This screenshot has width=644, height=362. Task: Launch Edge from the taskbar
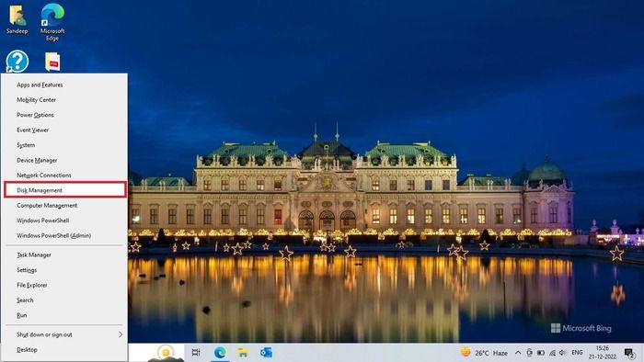[220, 352]
